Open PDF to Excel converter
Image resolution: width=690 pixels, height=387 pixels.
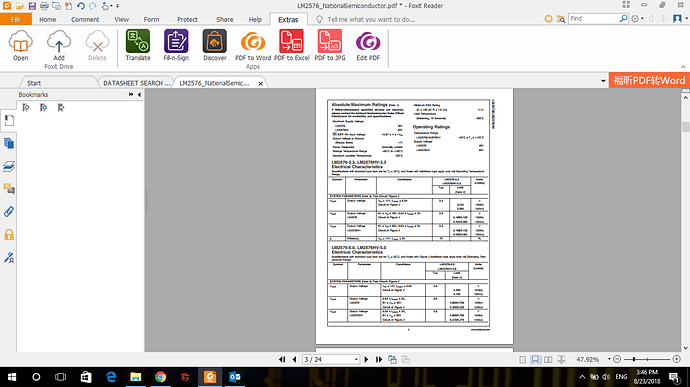coord(292,45)
